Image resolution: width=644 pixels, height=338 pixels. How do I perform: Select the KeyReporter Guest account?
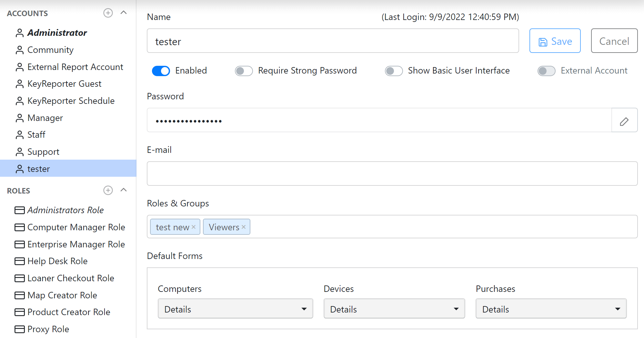click(64, 84)
